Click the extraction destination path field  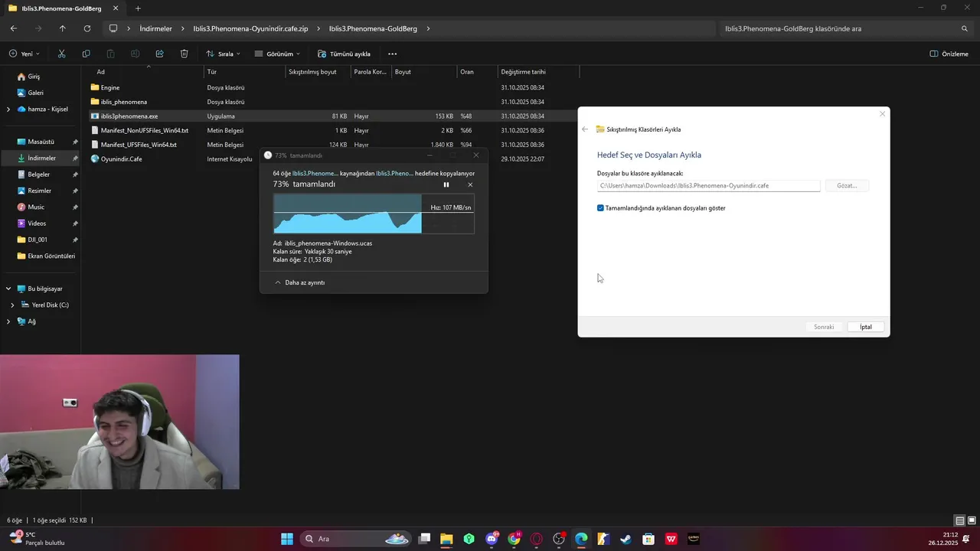(x=708, y=186)
